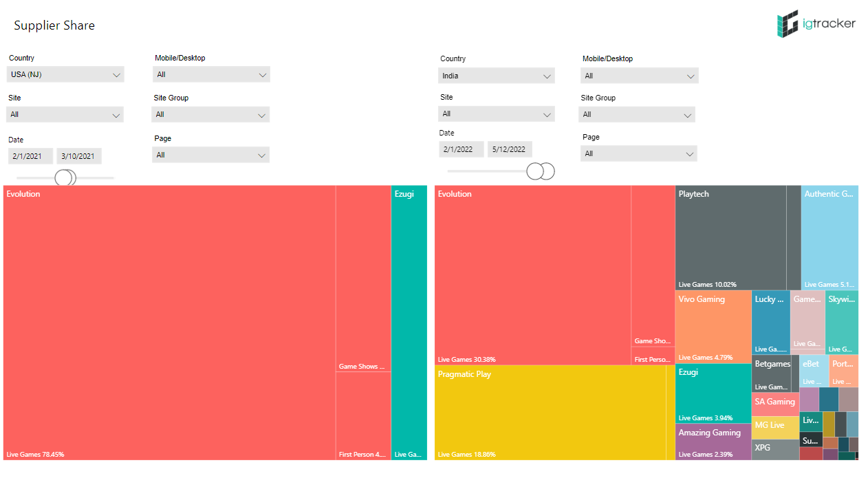This screenshot has width=868, height=487.
Task: Click the yellow MG Live tile
Action: tap(774, 426)
